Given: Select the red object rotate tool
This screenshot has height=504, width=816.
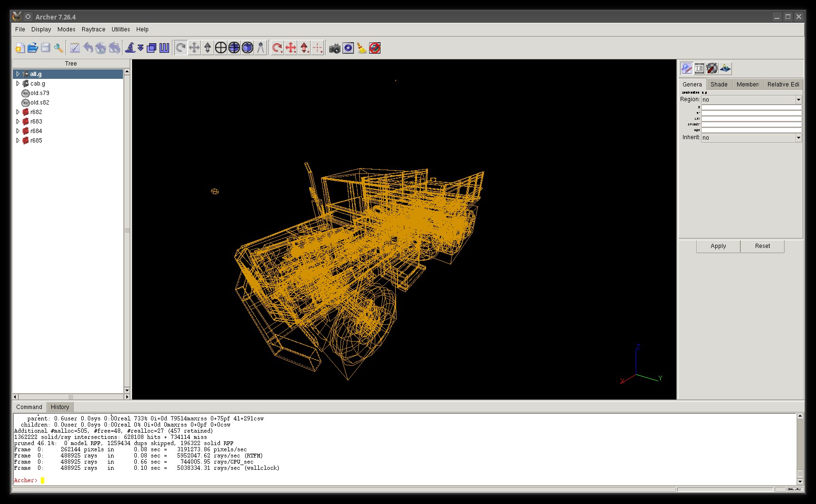Looking at the screenshot, I should [277, 48].
